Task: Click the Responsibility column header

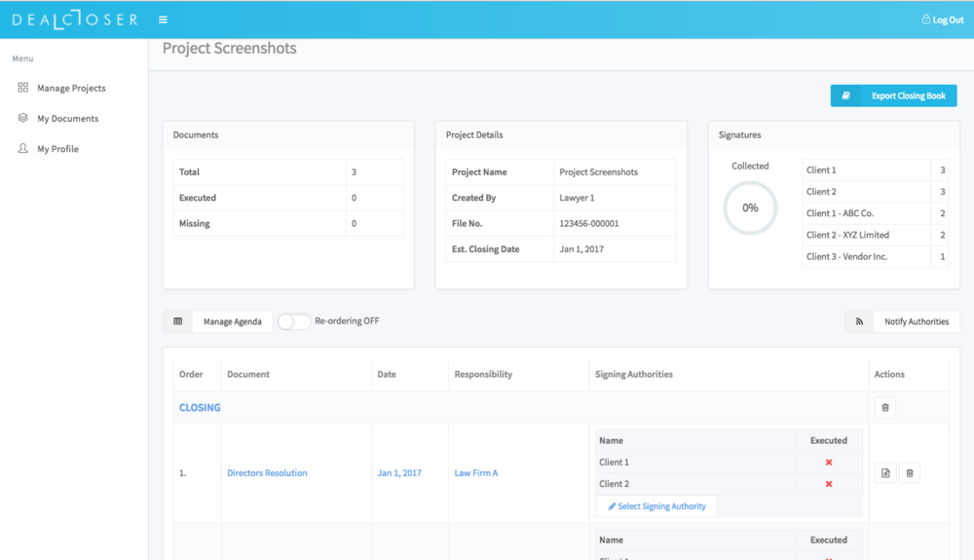Action: [483, 374]
